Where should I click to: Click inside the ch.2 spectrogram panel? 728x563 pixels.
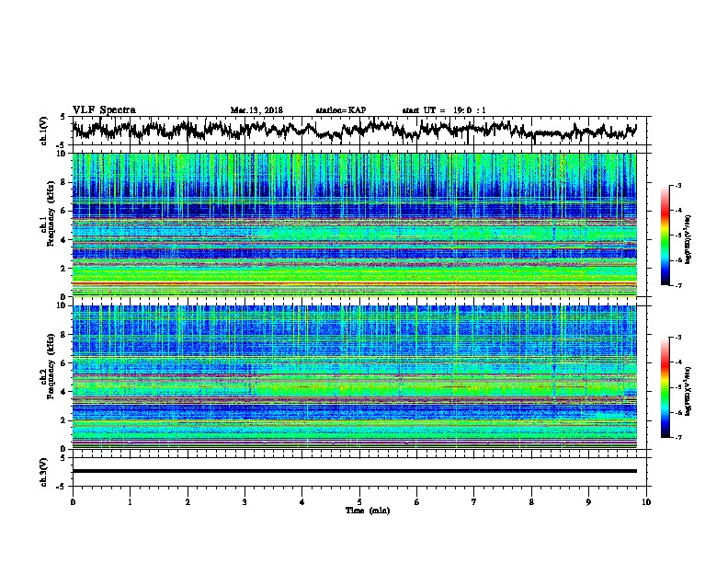[354, 377]
